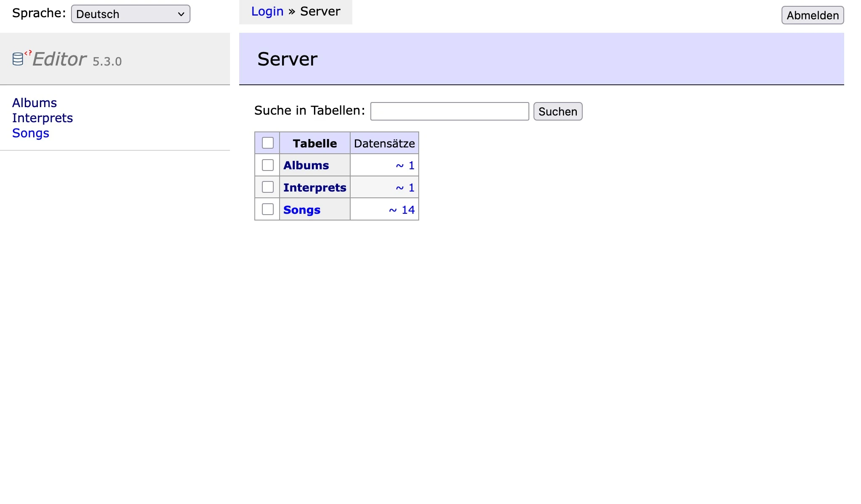Click Abmelden to log out
The width and height of the screenshot is (861, 504).
[x=812, y=15]
